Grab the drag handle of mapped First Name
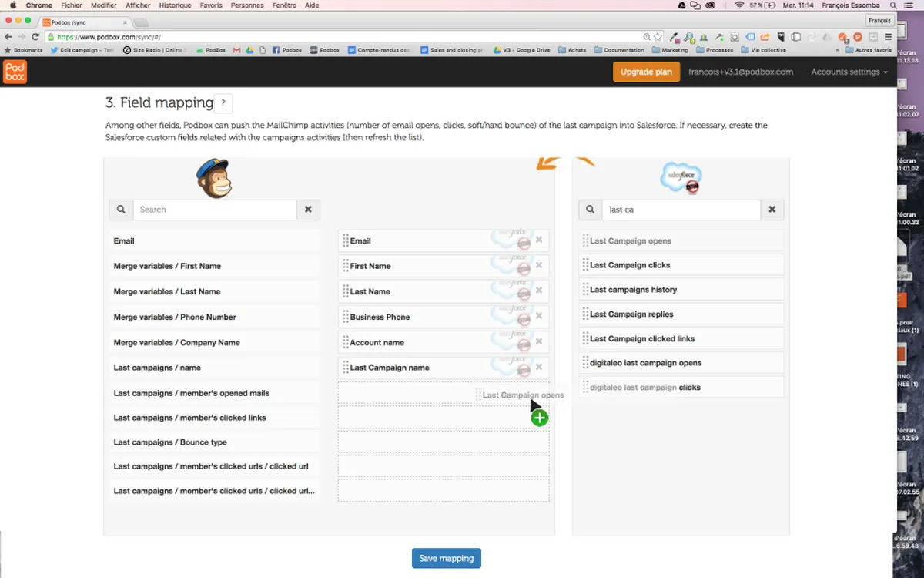 (x=346, y=266)
